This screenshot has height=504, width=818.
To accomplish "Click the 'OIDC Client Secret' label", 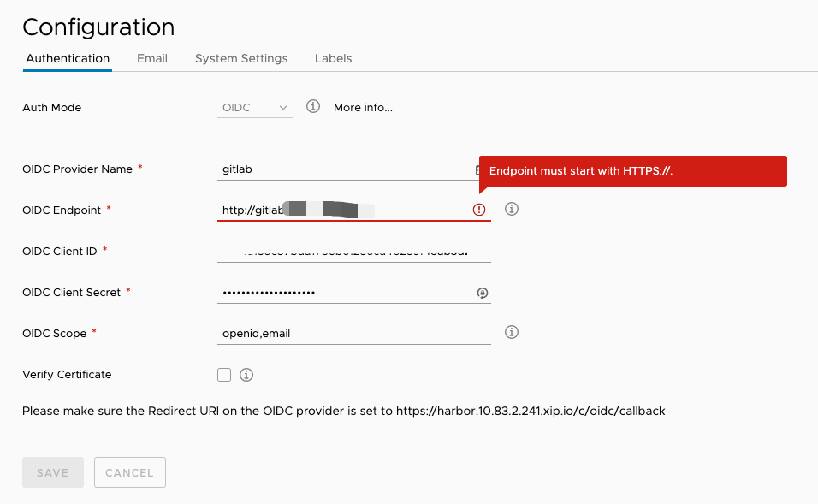I will pyautogui.click(x=72, y=293).
